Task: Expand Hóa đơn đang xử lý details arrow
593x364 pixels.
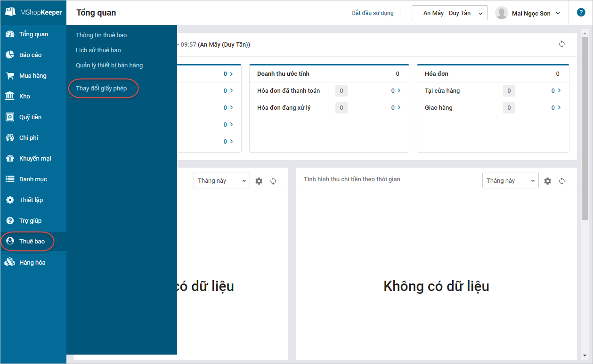Action: (x=399, y=108)
